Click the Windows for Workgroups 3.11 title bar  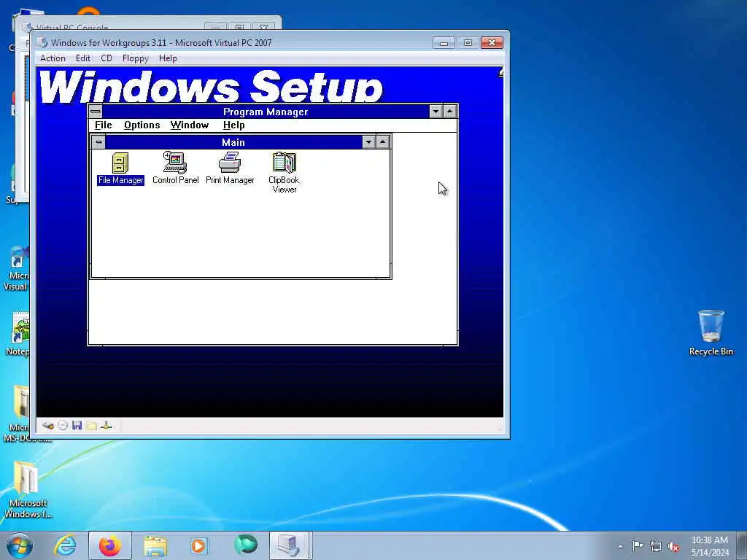click(x=233, y=42)
